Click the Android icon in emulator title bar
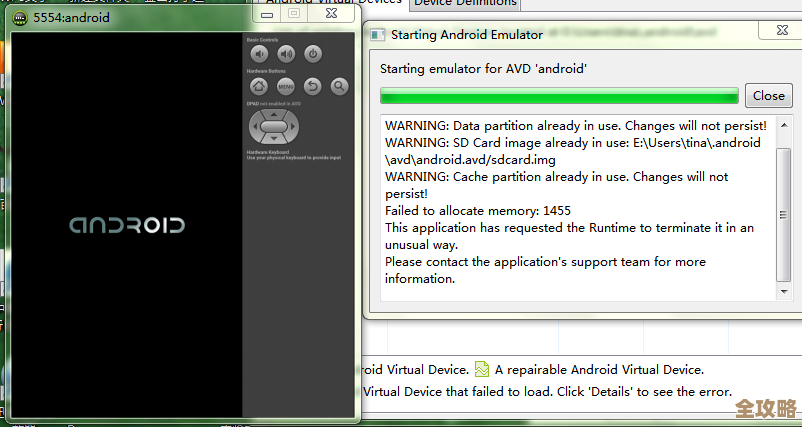 (x=19, y=18)
